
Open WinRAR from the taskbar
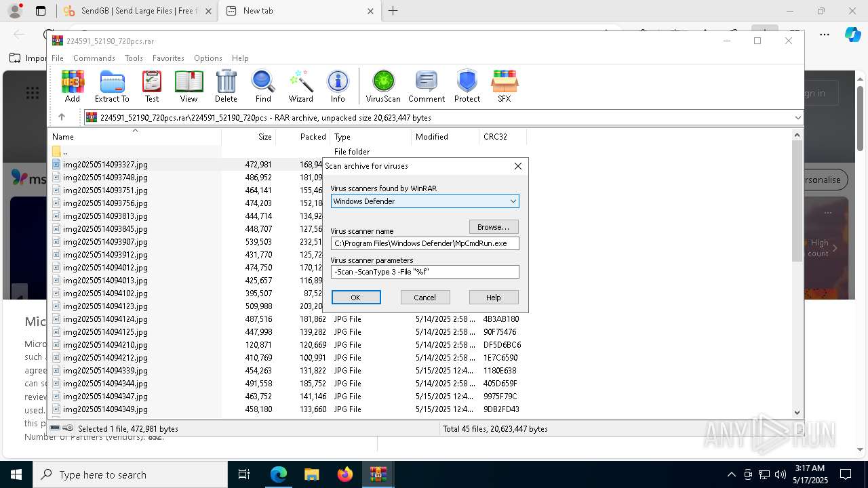(x=378, y=474)
